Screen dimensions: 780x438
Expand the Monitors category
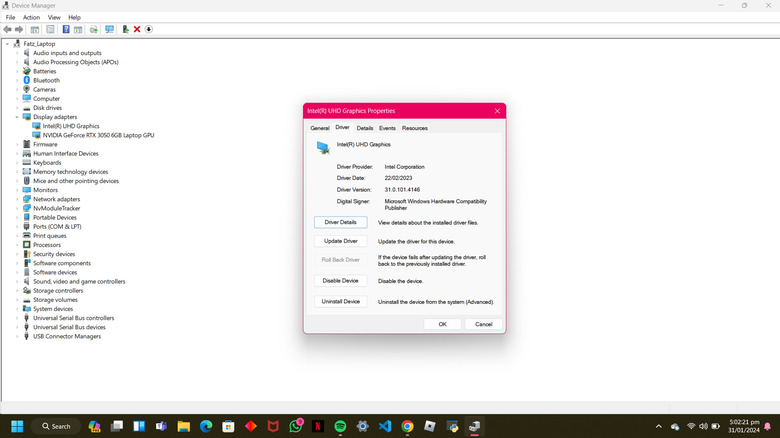coord(17,190)
